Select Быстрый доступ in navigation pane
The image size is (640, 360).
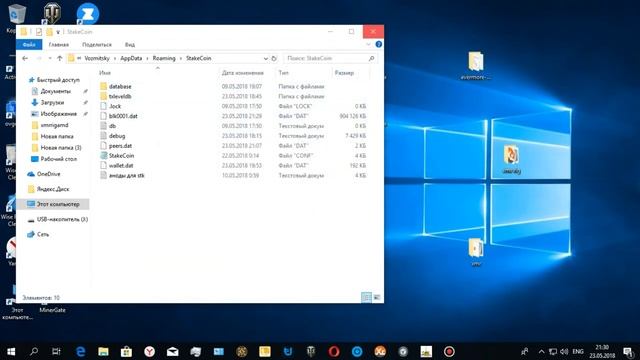coord(58,80)
